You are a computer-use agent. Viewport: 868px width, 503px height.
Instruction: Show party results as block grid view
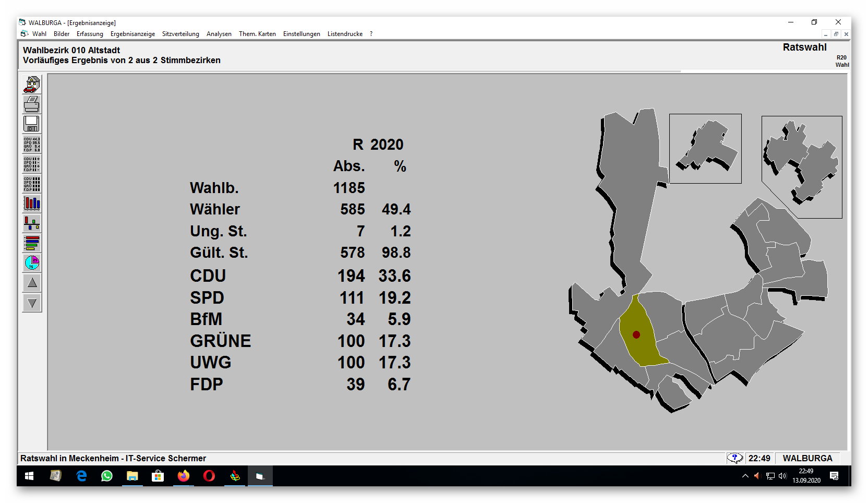(32, 184)
